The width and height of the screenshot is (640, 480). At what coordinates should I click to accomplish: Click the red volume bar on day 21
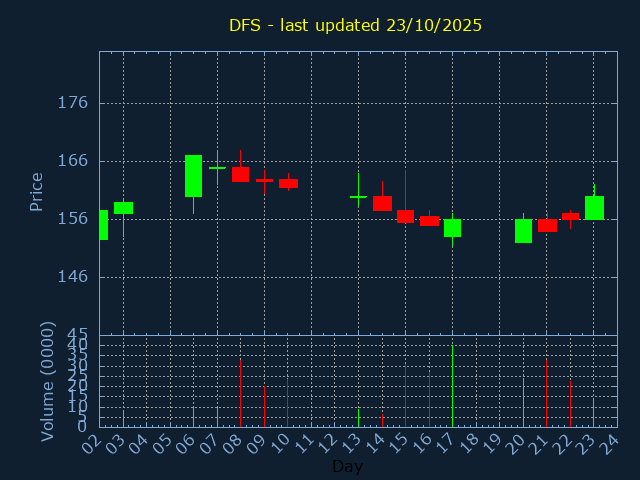pyautogui.click(x=546, y=393)
